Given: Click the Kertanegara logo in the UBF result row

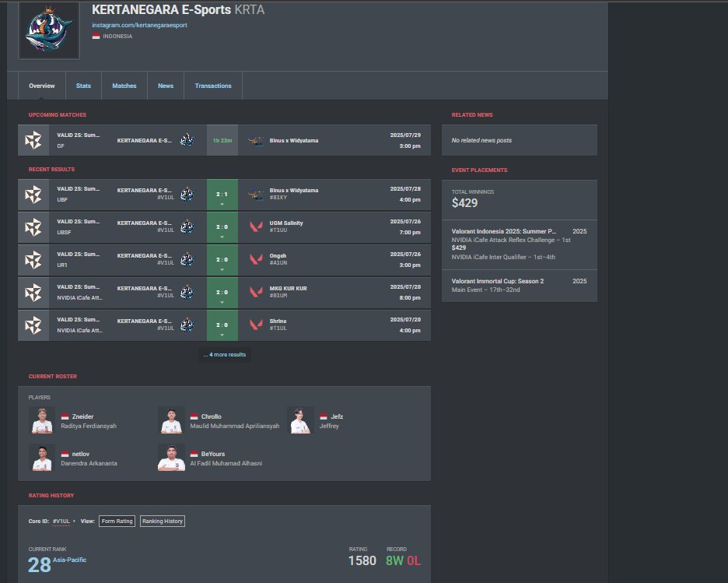Looking at the screenshot, I should [187, 194].
